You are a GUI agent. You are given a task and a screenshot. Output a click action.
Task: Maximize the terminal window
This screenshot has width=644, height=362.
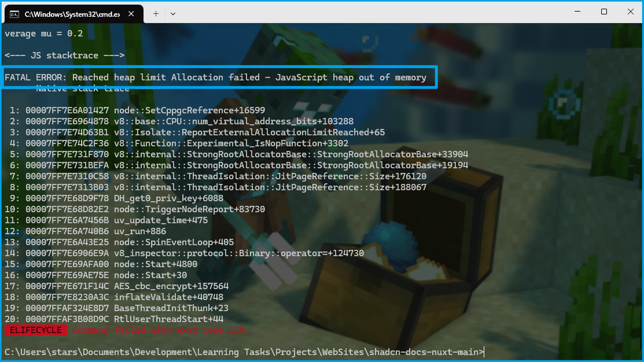point(603,12)
